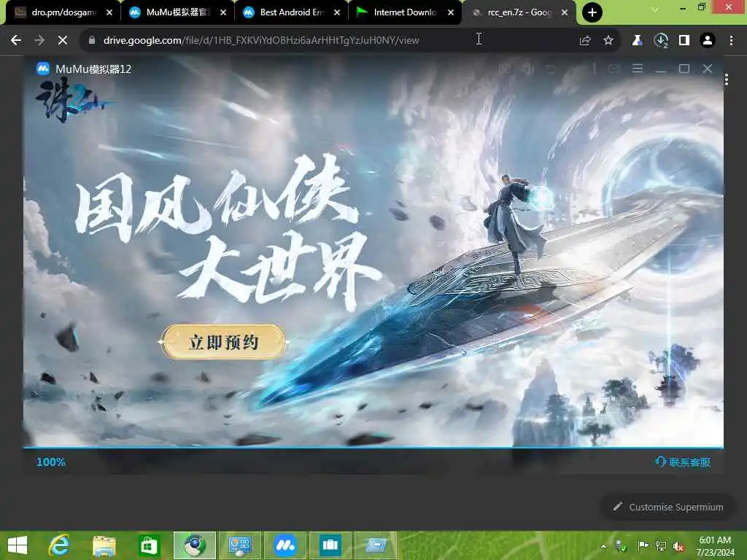Screen dimensions: 747x560
Task: Launch Internet Explorer from the taskbar
Action: 60,545
